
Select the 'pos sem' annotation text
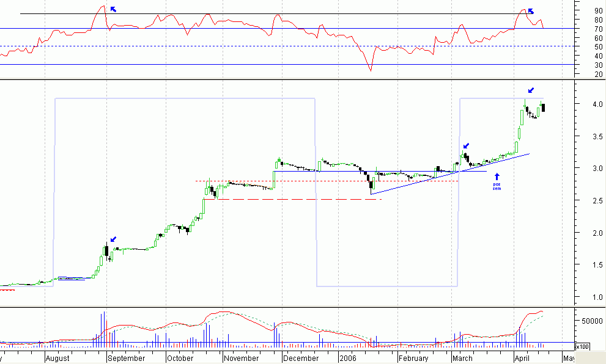[x=497, y=186]
